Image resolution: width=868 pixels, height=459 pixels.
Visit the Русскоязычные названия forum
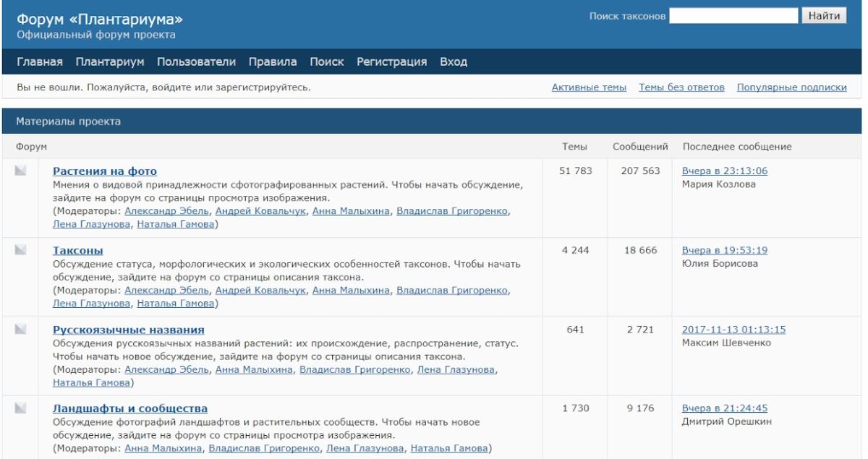click(128, 330)
